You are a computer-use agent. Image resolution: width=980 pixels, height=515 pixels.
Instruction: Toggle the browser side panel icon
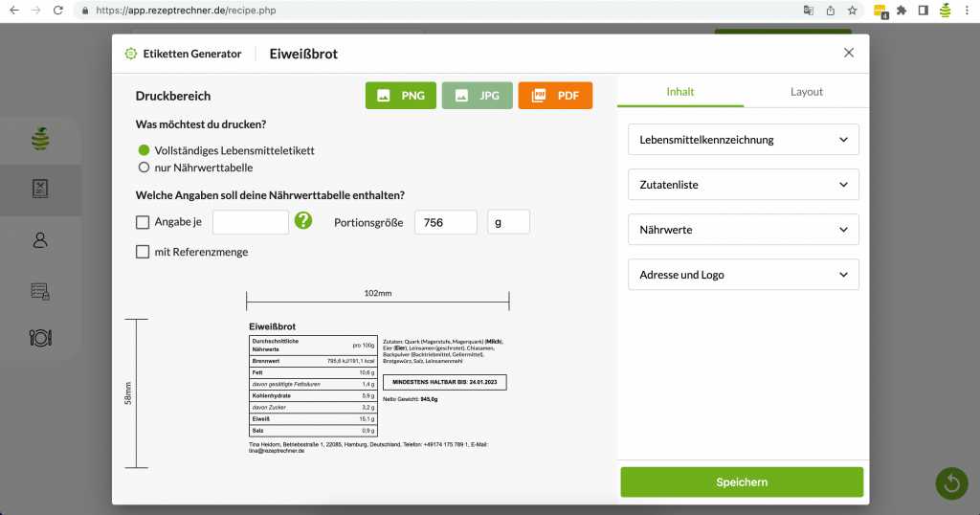[924, 11]
